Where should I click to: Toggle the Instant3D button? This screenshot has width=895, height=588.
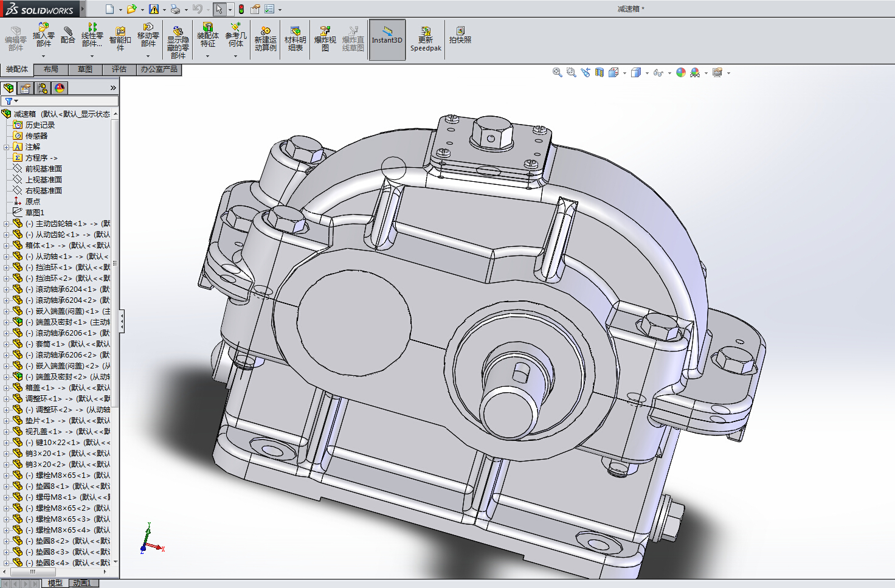coord(387,40)
